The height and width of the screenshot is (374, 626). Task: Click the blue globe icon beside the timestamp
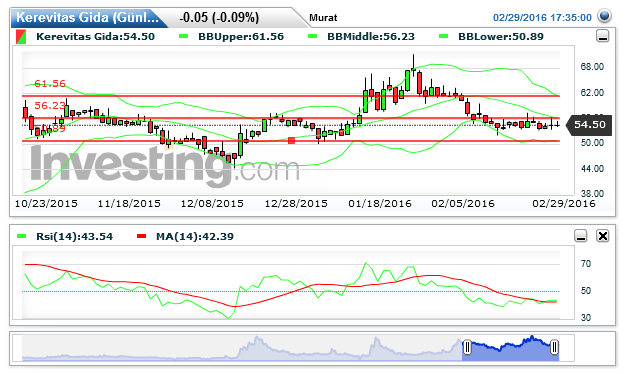coord(604,16)
